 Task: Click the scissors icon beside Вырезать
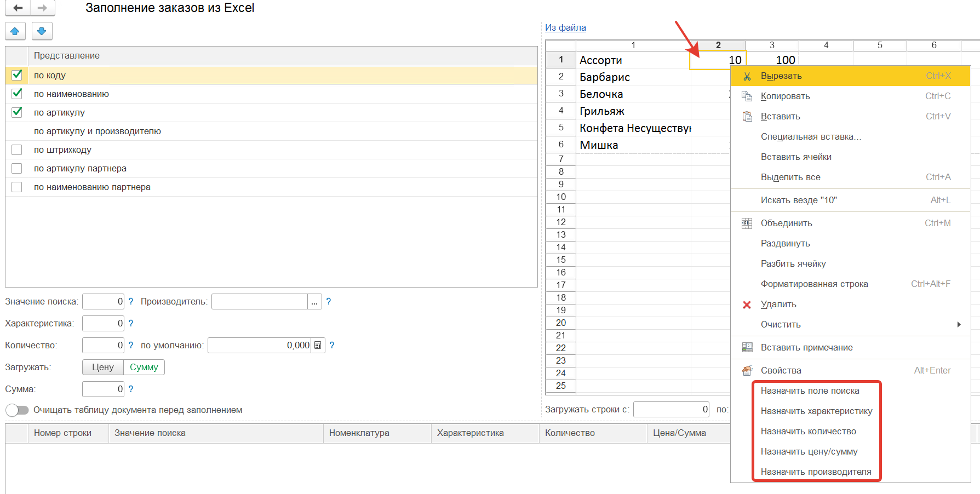coord(747,76)
